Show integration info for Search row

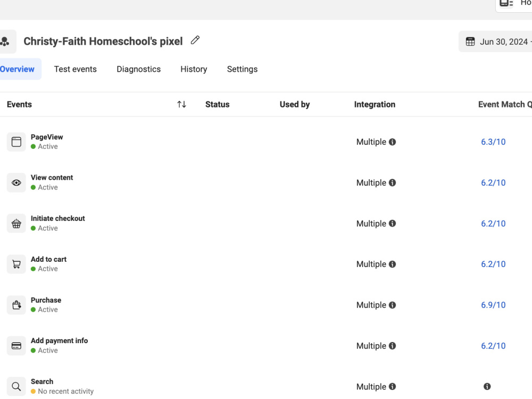392,386
